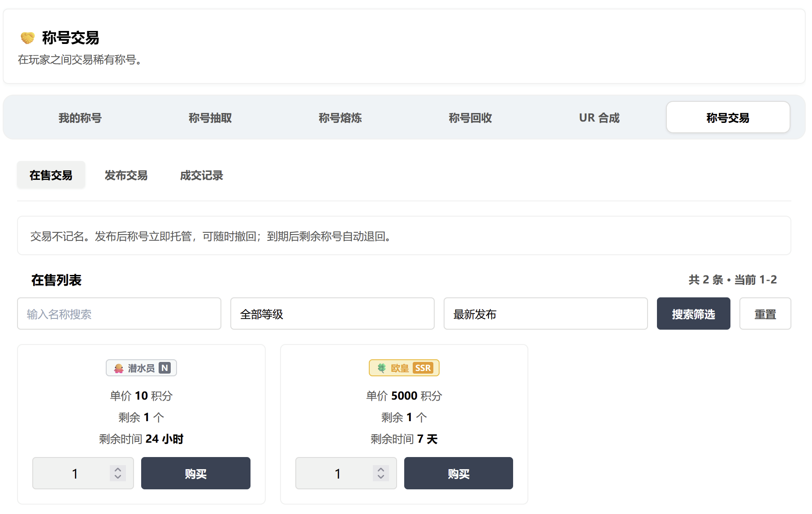This screenshot has height=514, width=812.
Task: Switch to the 我的称号 tab
Action: point(80,118)
